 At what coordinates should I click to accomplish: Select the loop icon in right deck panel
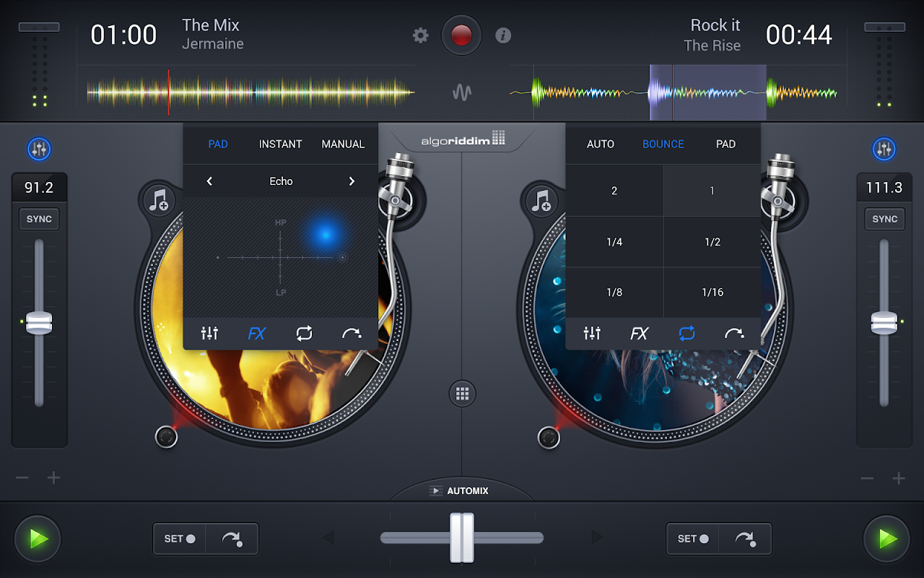tap(687, 333)
